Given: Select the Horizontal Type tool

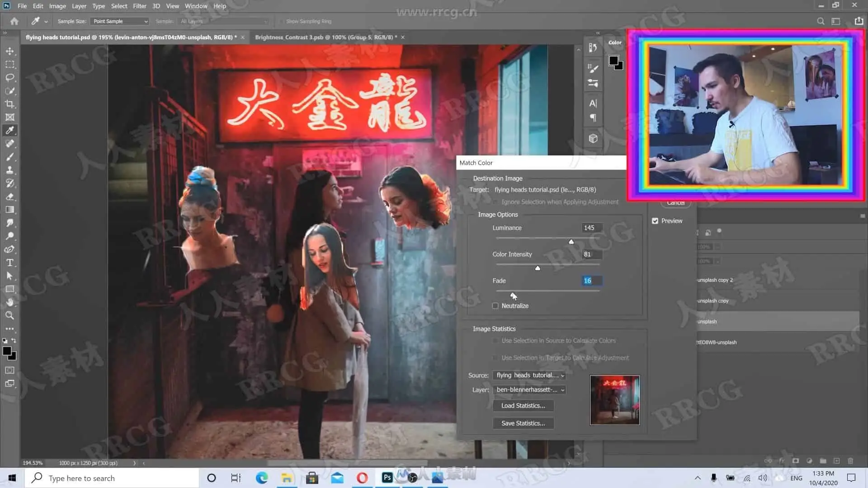Looking at the screenshot, I should (10, 263).
